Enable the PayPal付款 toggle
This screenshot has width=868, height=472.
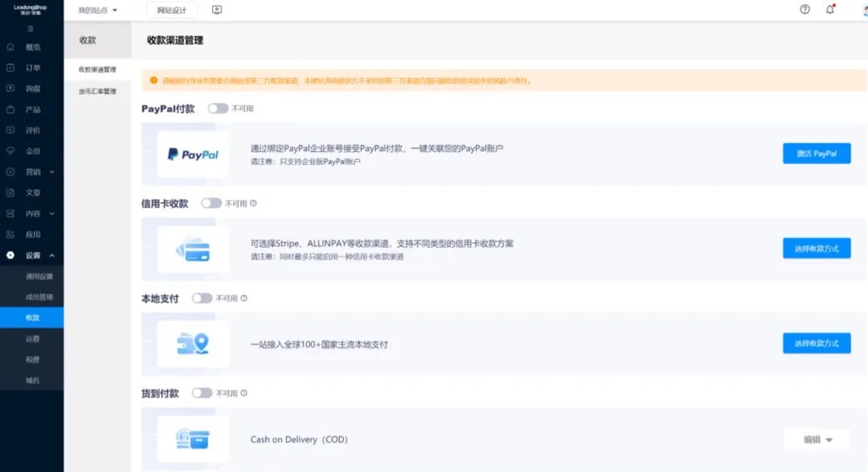pos(218,109)
